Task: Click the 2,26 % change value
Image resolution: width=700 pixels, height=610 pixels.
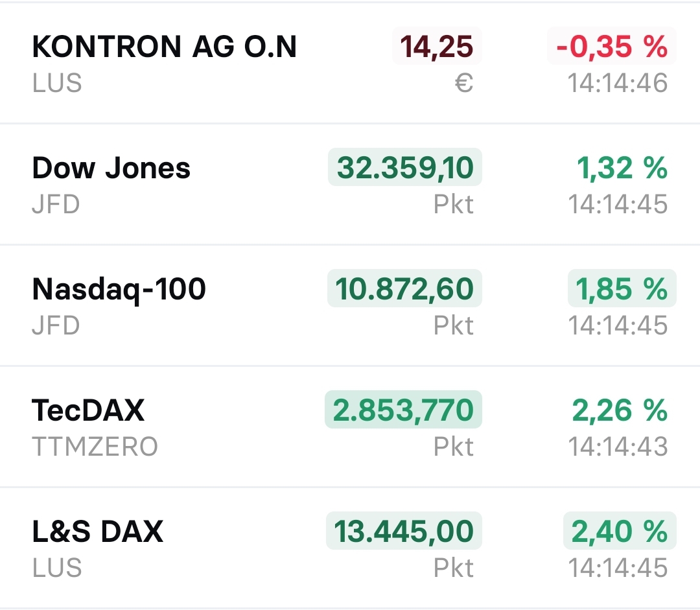Action: (619, 410)
